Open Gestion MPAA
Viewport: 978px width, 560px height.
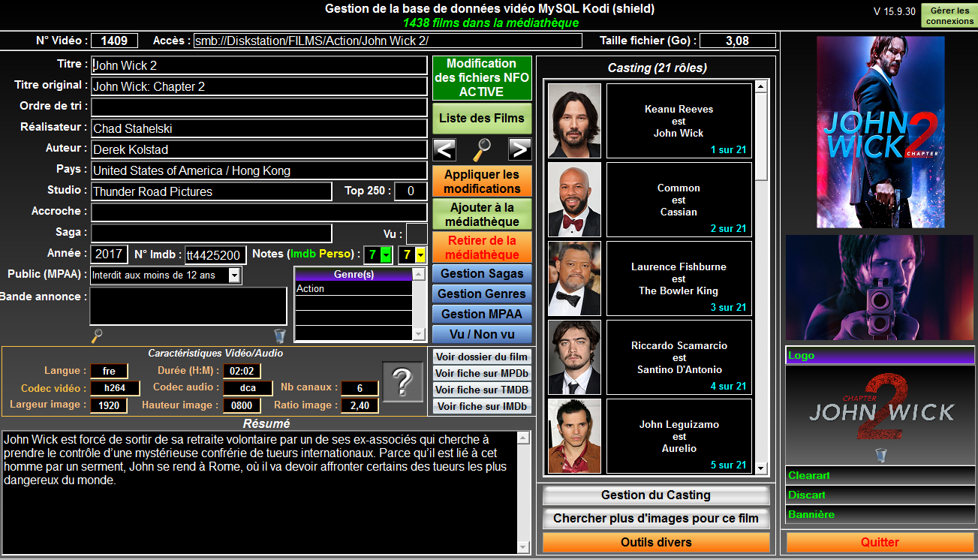482,314
